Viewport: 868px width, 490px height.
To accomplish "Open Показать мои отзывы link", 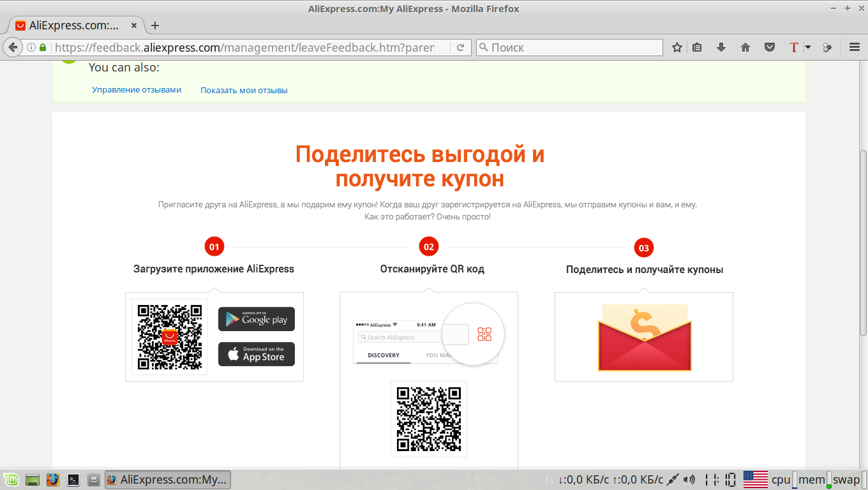I will [x=244, y=90].
